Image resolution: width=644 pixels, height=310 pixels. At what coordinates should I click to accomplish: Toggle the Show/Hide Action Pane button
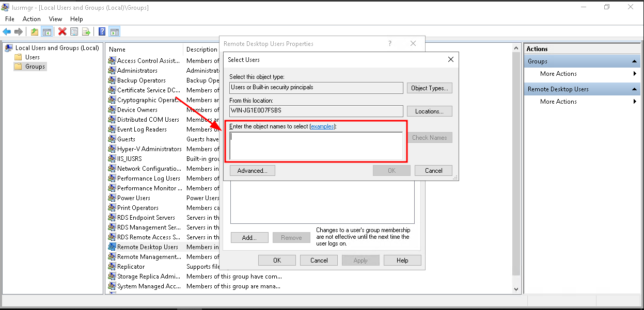tap(115, 32)
